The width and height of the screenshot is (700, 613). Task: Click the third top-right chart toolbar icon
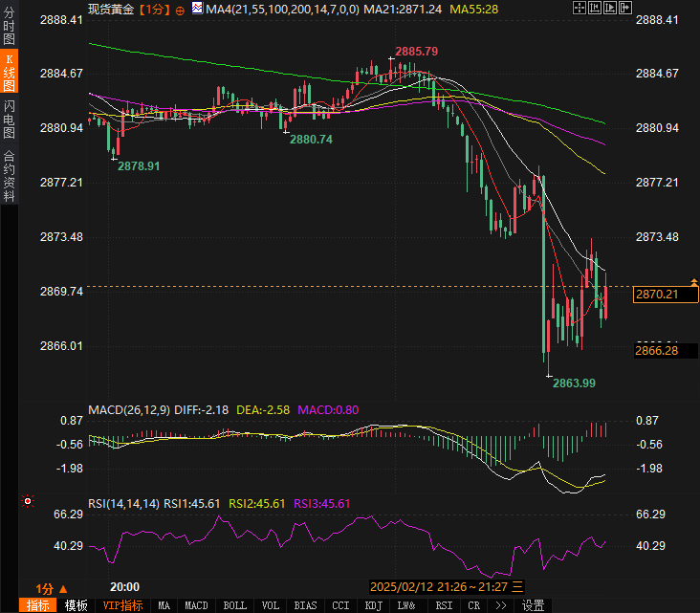pyautogui.click(x=610, y=8)
